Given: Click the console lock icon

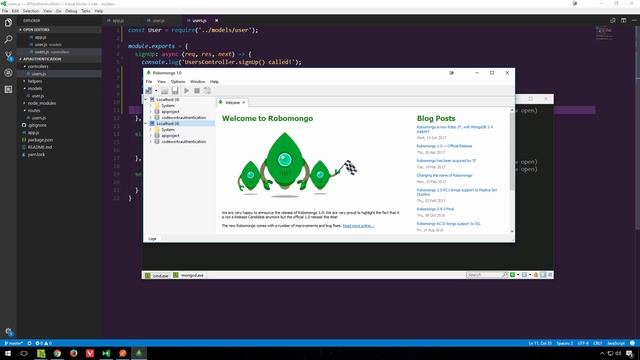Looking at the screenshot, I should (x=536, y=275).
